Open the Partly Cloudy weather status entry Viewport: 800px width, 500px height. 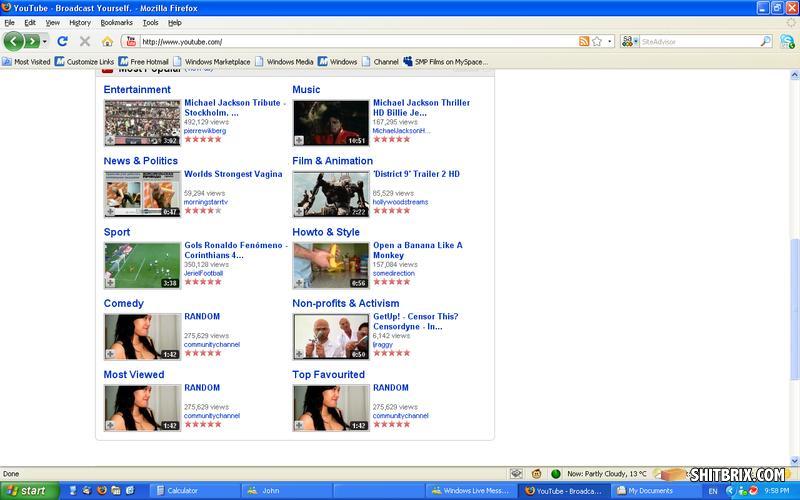[606, 474]
